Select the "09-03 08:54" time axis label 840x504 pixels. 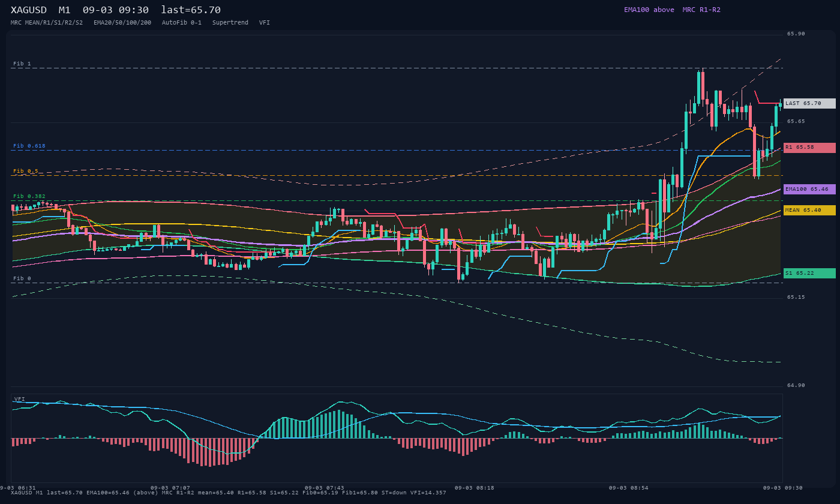(629, 488)
